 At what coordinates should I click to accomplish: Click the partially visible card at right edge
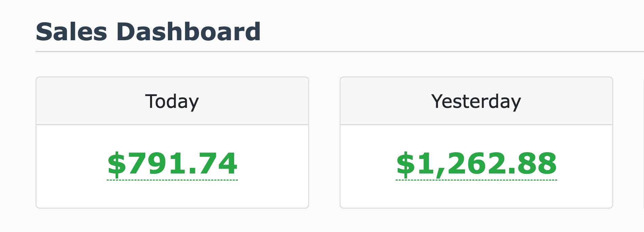(643, 142)
